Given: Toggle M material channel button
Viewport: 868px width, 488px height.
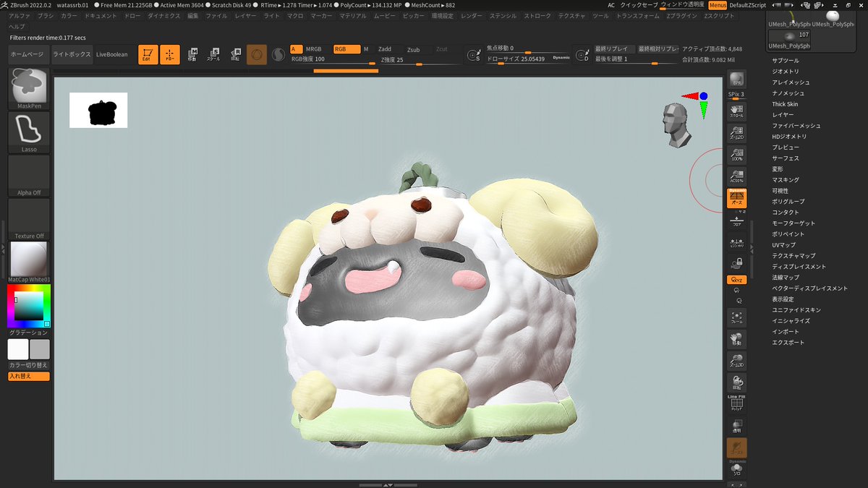Looking at the screenshot, I should click(366, 49).
